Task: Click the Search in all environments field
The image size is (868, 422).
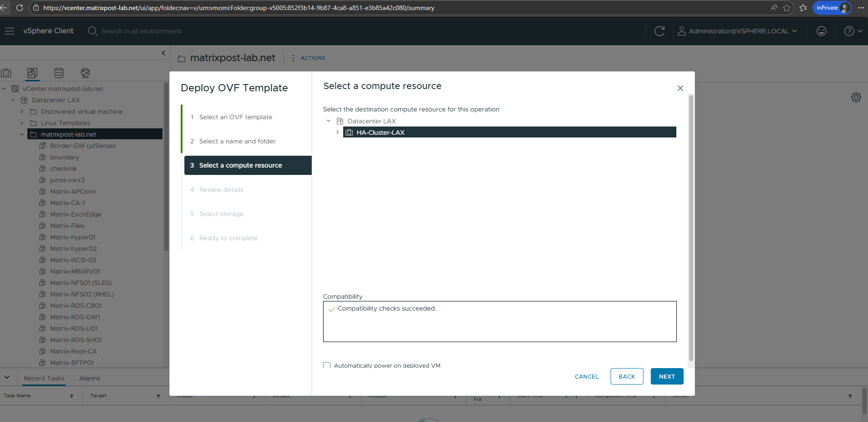Action: pos(141,31)
